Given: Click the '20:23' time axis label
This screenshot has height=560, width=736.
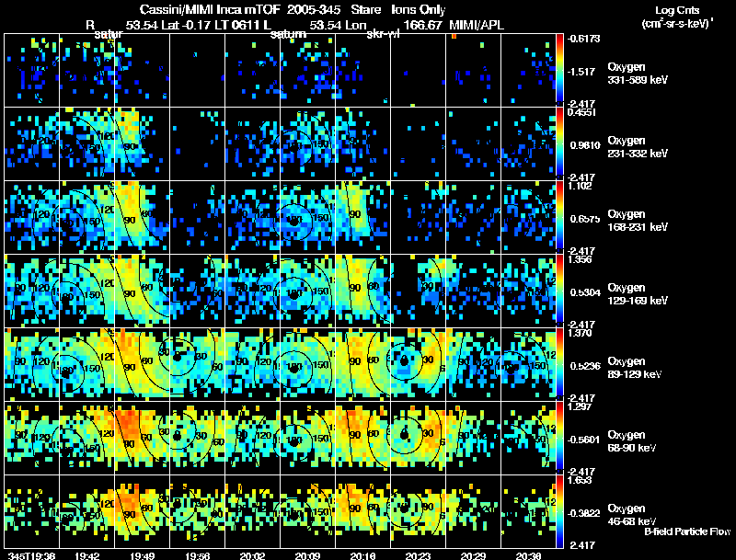Looking at the screenshot, I should pos(418,555).
